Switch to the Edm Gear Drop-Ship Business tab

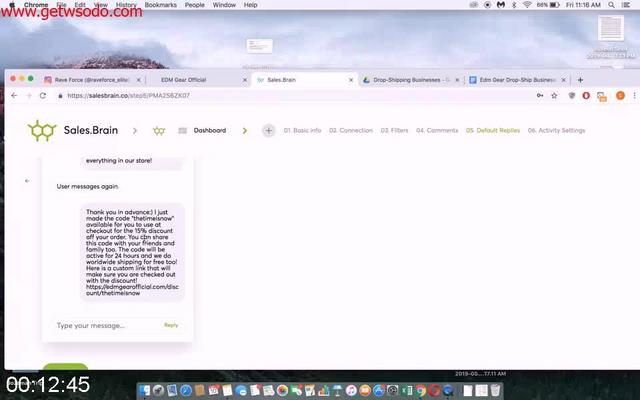[516, 80]
